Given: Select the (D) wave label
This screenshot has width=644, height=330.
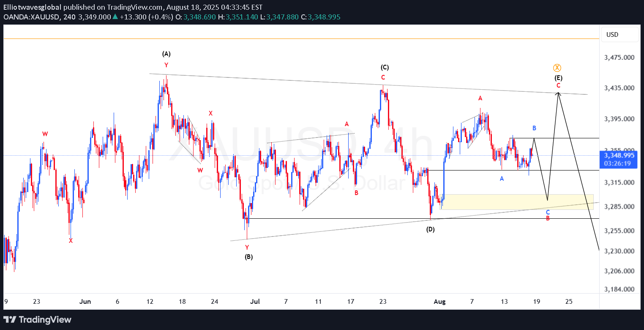Looking at the screenshot, I should (430, 229).
